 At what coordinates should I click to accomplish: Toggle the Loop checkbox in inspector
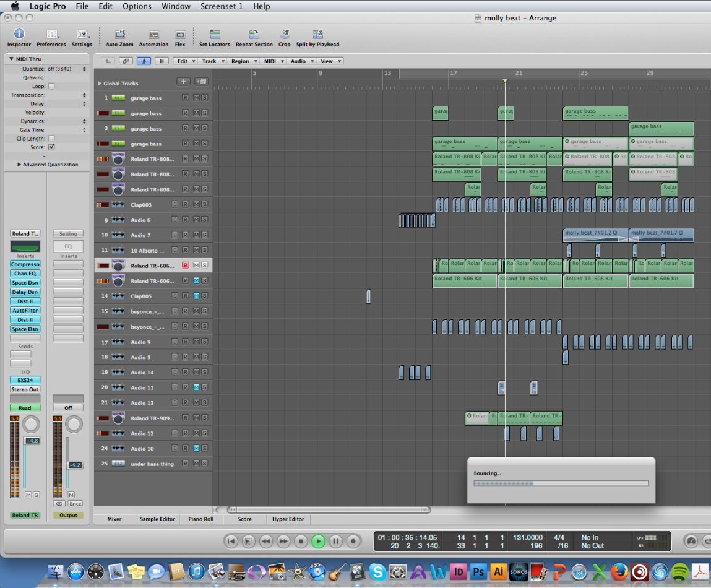[x=51, y=86]
